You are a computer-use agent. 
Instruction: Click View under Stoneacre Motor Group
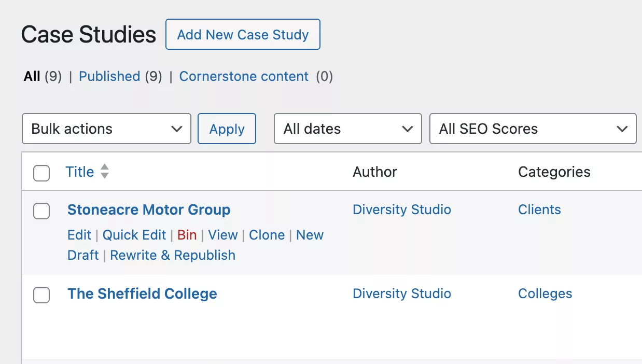[x=223, y=235]
